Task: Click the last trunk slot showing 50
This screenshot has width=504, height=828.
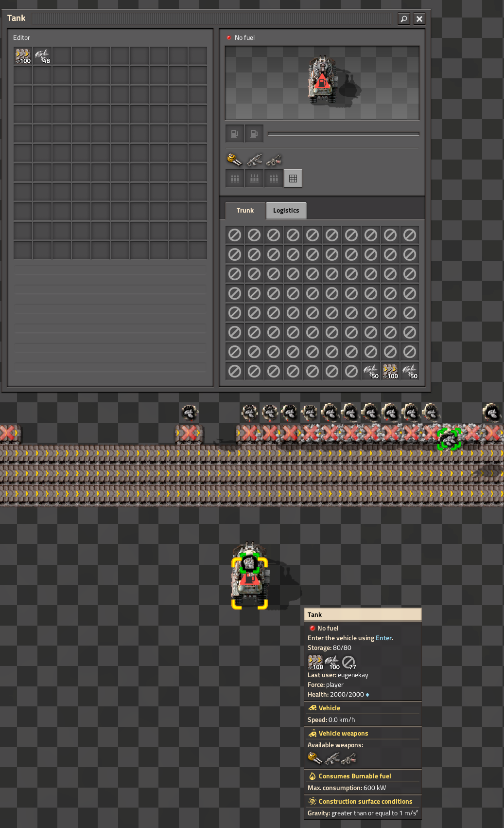Action: tap(410, 372)
